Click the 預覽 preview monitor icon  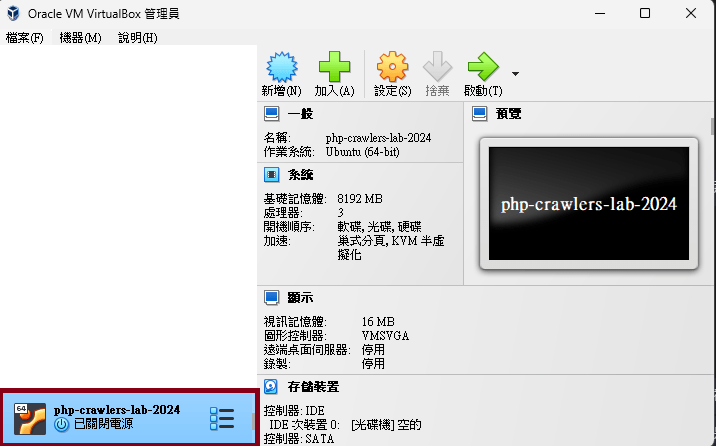479,114
